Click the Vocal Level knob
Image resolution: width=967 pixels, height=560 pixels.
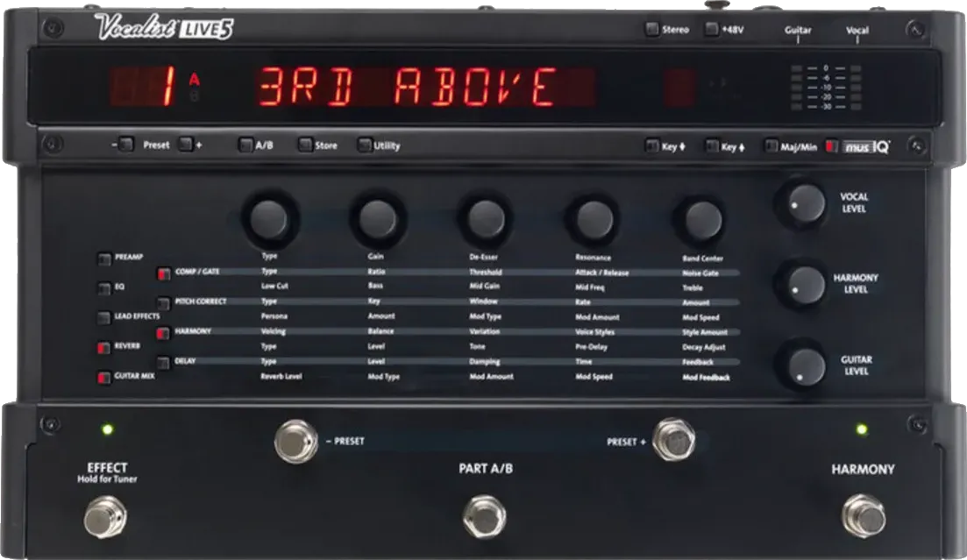800,203
